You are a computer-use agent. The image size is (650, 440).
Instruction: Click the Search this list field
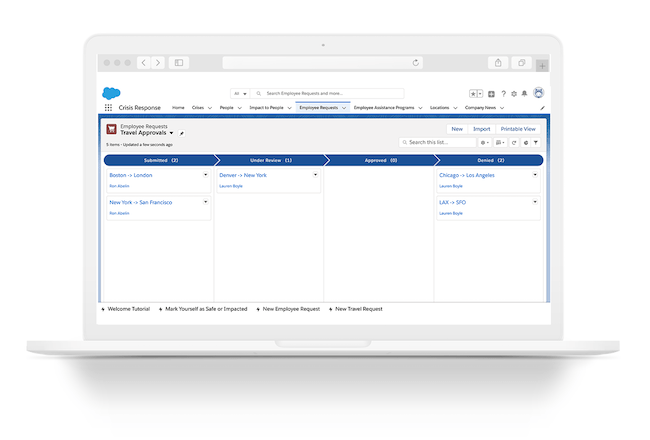pyautogui.click(x=438, y=142)
